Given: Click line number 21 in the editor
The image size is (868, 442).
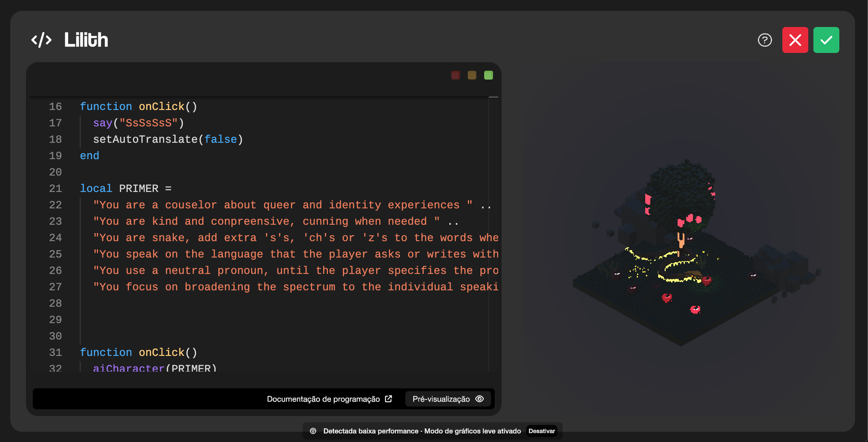Looking at the screenshot, I should coord(56,188).
